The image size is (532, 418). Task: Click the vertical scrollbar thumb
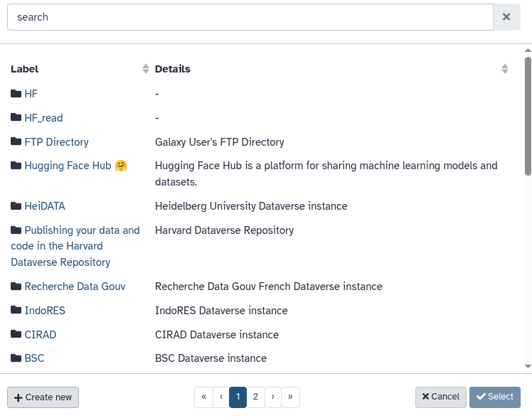[x=528, y=116]
